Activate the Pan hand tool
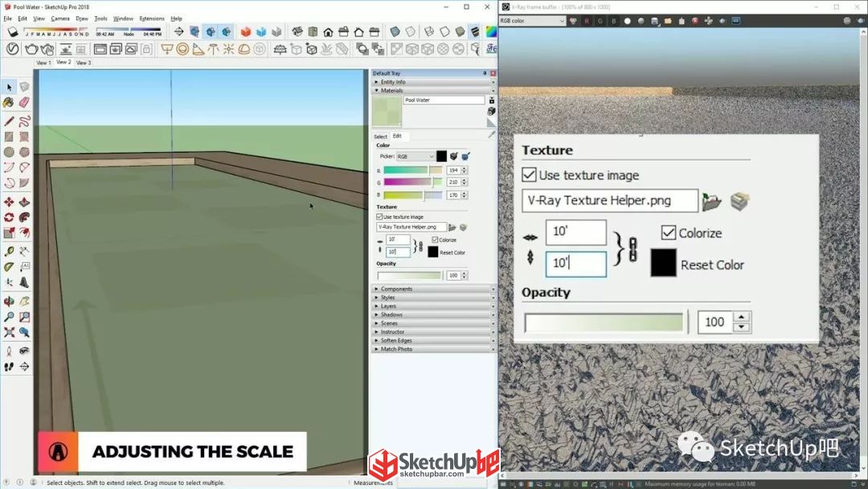The image size is (868, 489). pyautogui.click(x=24, y=302)
